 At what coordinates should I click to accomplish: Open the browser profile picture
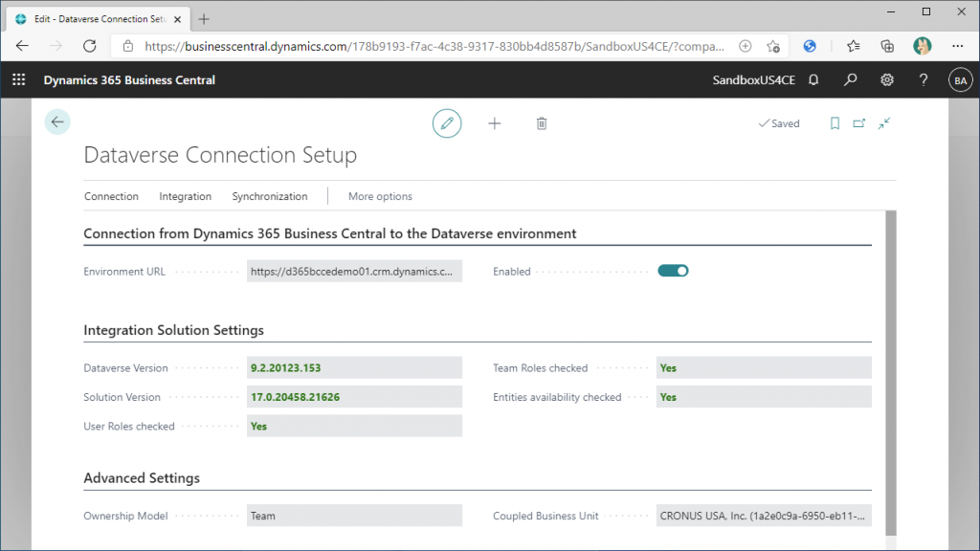point(922,46)
